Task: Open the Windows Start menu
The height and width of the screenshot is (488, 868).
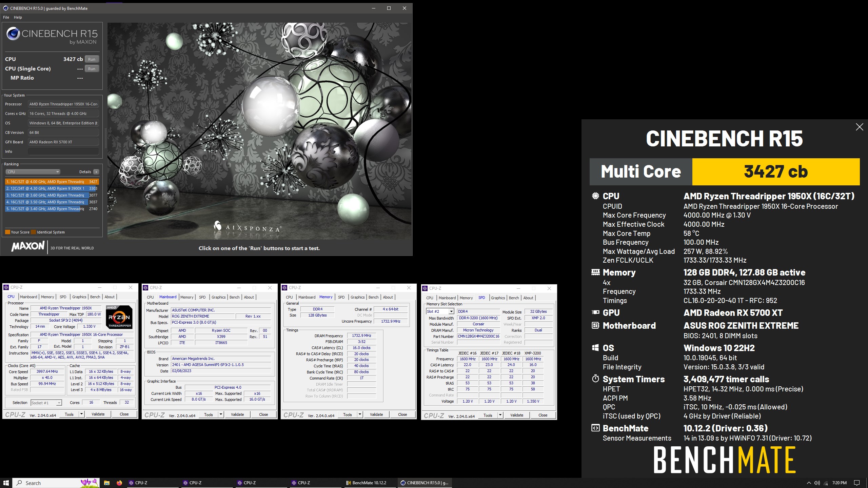Action: click(6, 483)
